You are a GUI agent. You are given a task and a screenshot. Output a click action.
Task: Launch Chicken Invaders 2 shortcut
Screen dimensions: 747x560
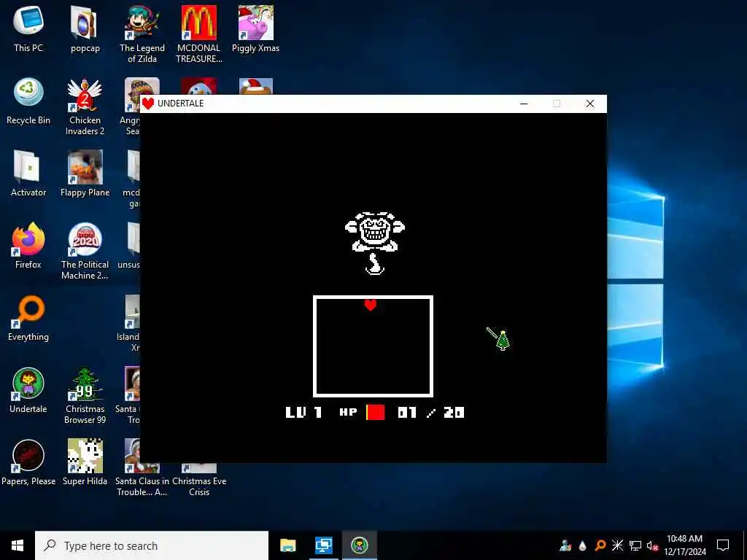85,106
